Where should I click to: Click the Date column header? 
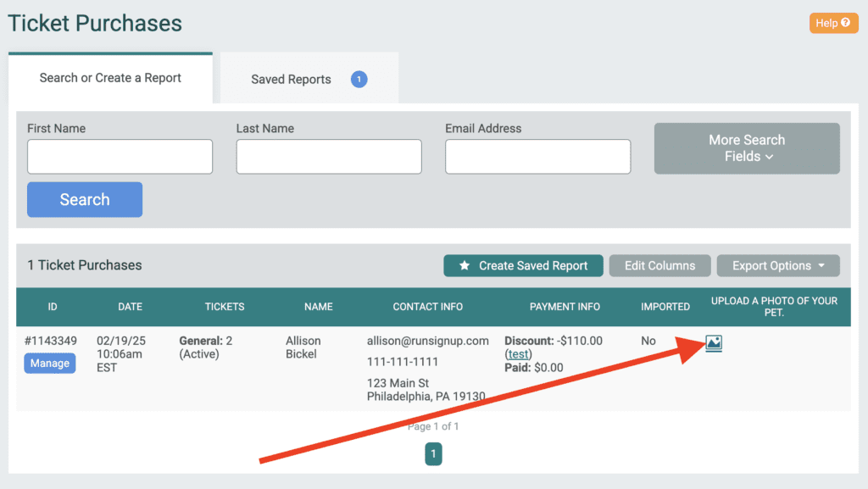(130, 307)
